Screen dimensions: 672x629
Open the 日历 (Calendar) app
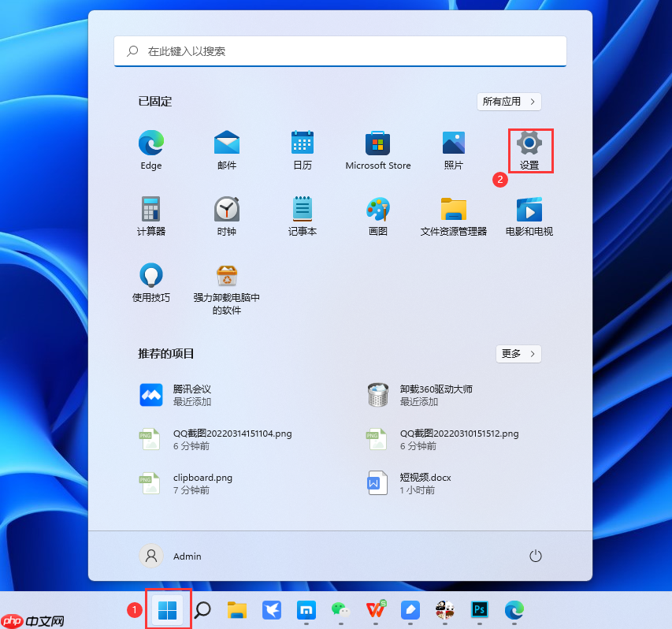point(302,144)
